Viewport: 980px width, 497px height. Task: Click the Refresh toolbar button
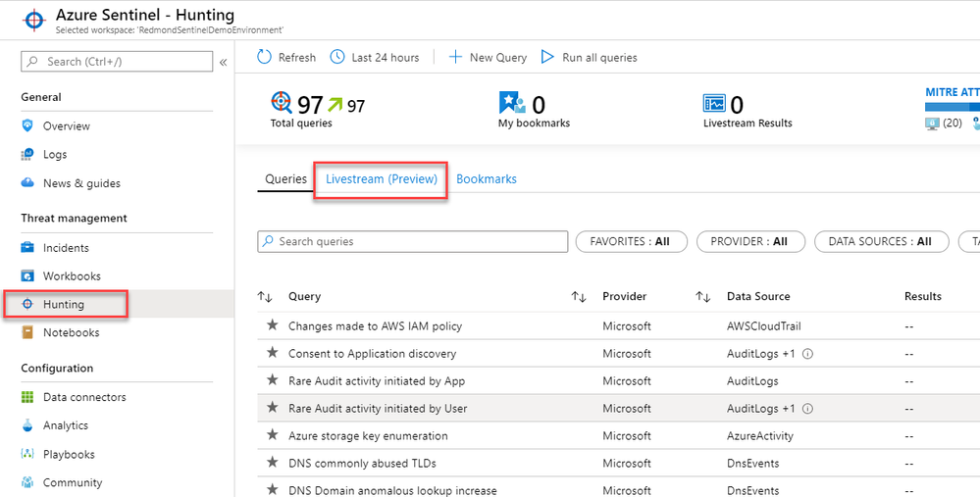(x=286, y=58)
